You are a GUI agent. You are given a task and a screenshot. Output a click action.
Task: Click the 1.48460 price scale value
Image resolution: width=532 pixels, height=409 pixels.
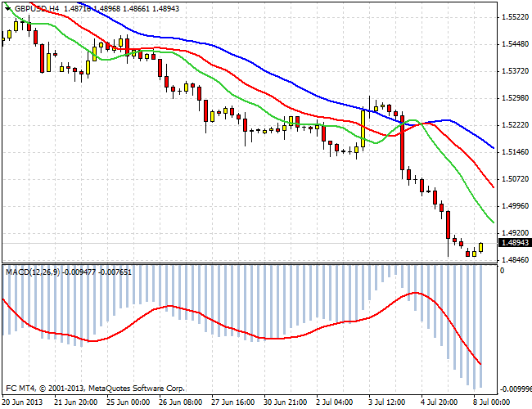point(515,260)
